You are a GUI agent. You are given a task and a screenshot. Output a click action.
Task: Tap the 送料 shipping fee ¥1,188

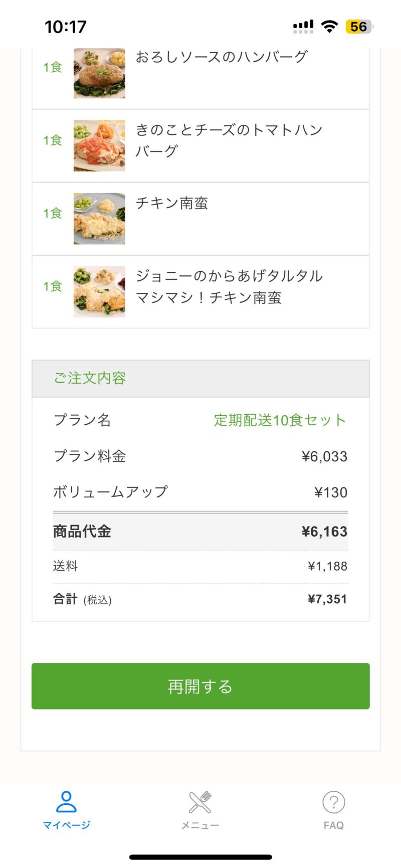click(x=327, y=566)
